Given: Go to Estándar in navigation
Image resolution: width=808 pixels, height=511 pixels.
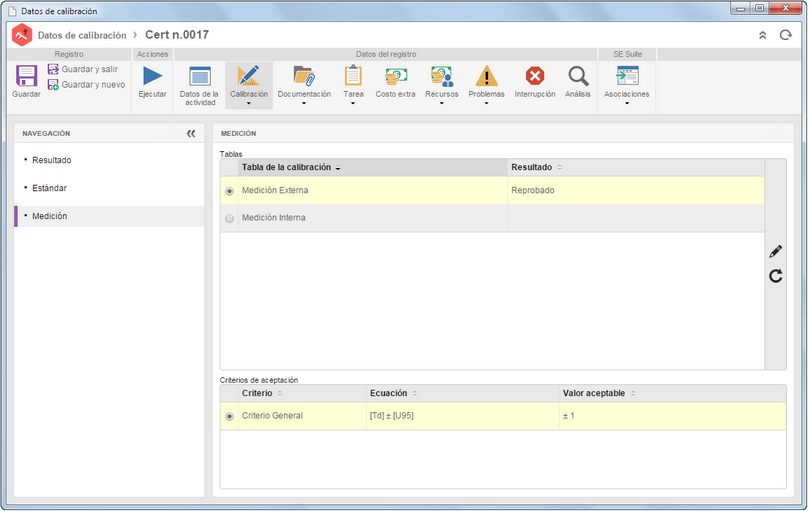Looking at the screenshot, I should (49, 188).
